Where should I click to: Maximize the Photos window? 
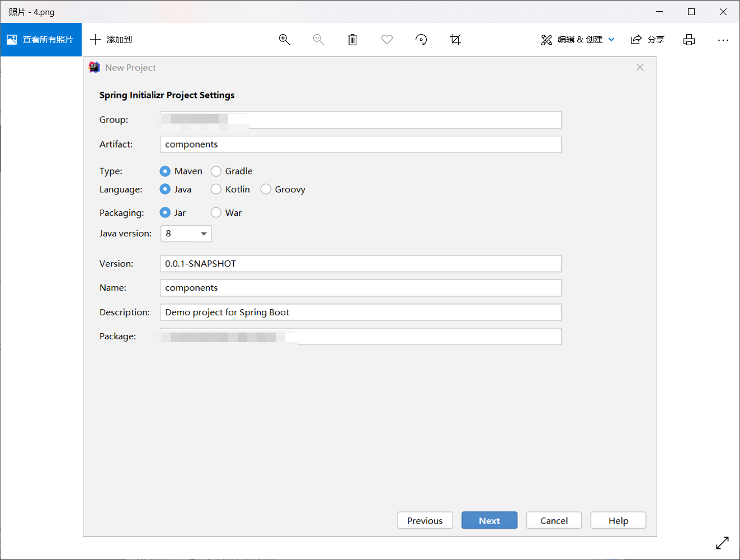pos(691,11)
